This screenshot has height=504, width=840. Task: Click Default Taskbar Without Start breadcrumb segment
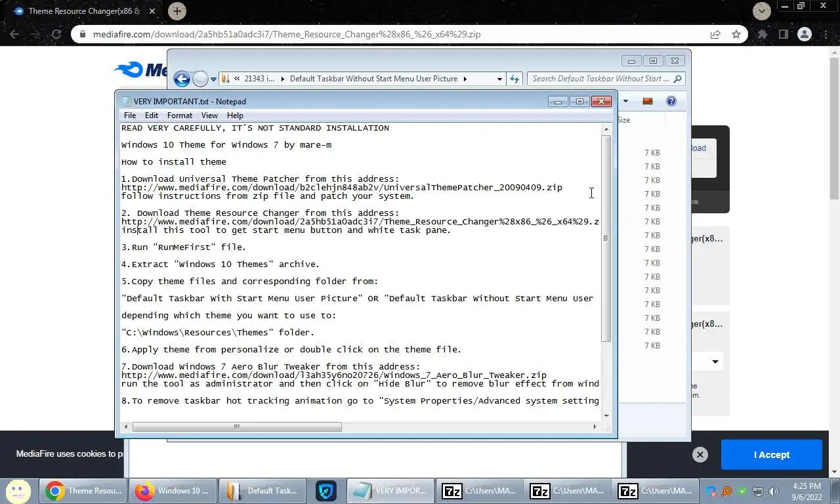coord(373,79)
